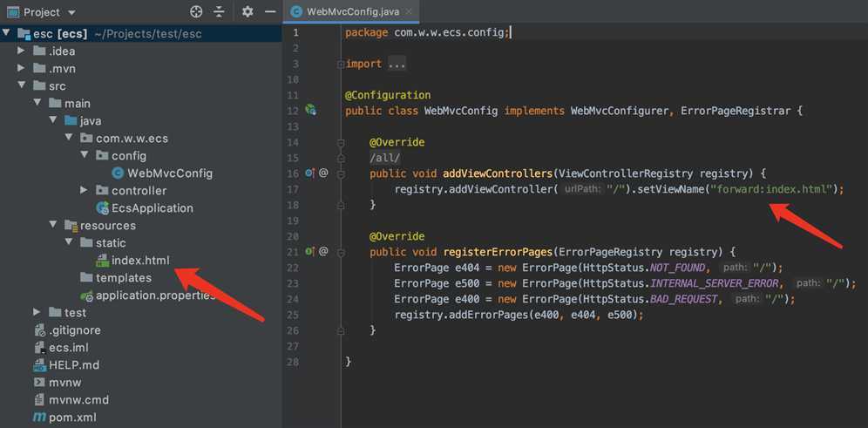Click the ecs.iml file icon
The height and width of the screenshot is (428, 868).
tap(39, 348)
